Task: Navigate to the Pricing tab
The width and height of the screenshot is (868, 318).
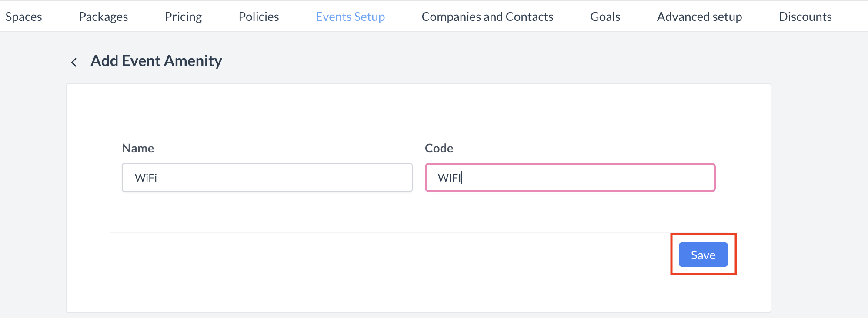Action: coord(183,17)
